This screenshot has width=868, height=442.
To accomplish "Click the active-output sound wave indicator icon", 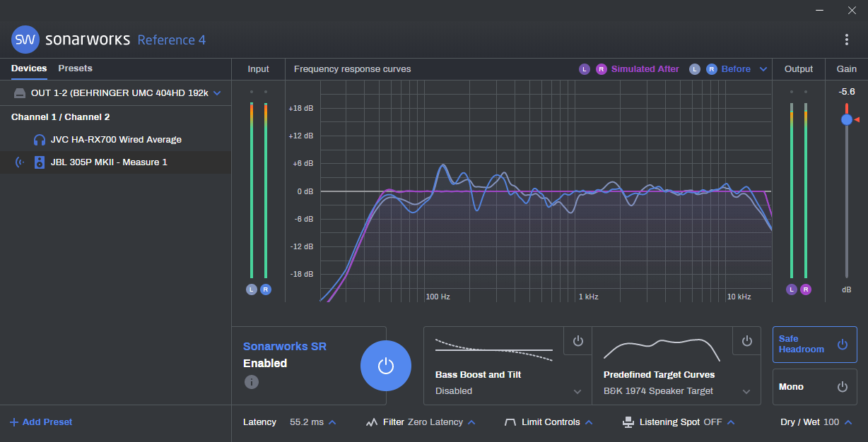I will click(x=20, y=162).
